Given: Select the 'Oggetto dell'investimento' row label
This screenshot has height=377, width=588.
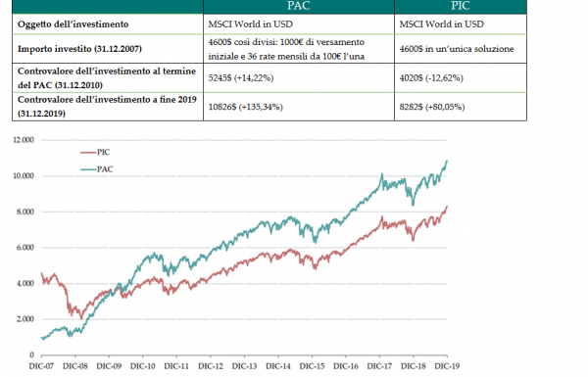Looking at the screenshot, I should click(73, 24).
